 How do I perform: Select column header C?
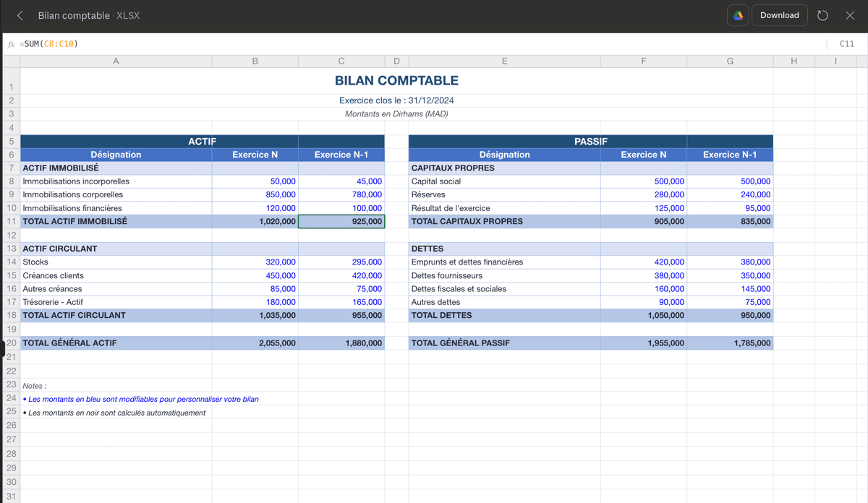tap(341, 61)
